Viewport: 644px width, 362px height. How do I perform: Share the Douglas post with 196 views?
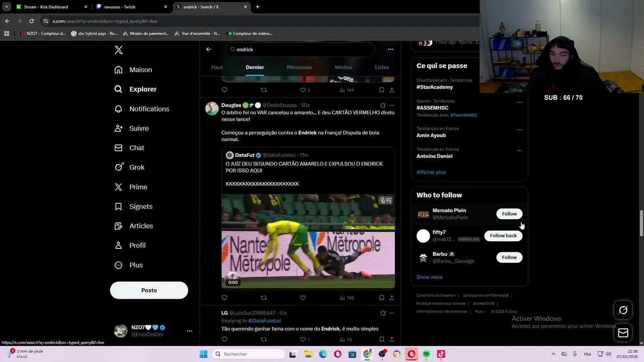pos(392,298)
